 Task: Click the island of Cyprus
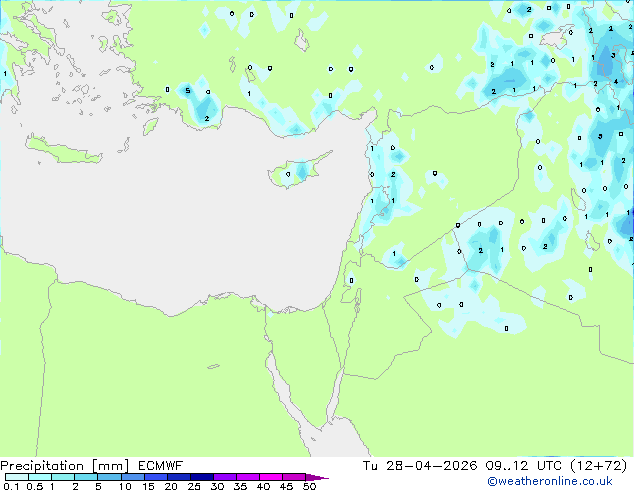(298, 170)
